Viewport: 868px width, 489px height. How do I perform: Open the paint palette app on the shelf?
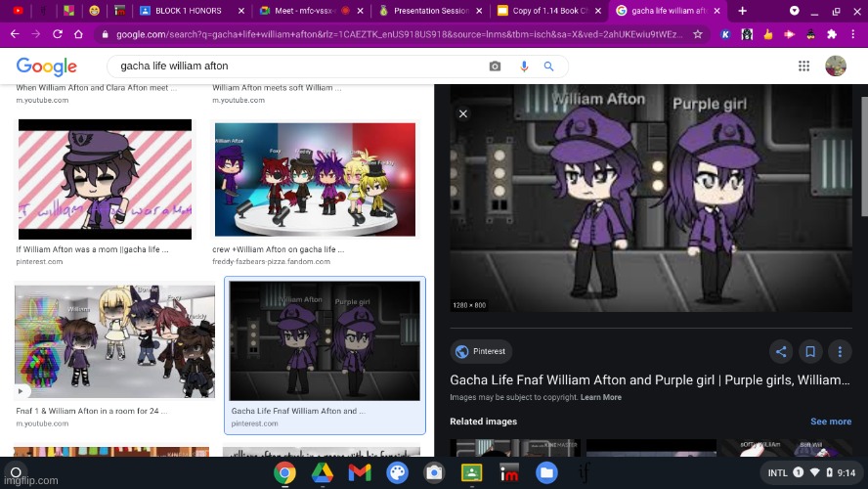point(397,473)
